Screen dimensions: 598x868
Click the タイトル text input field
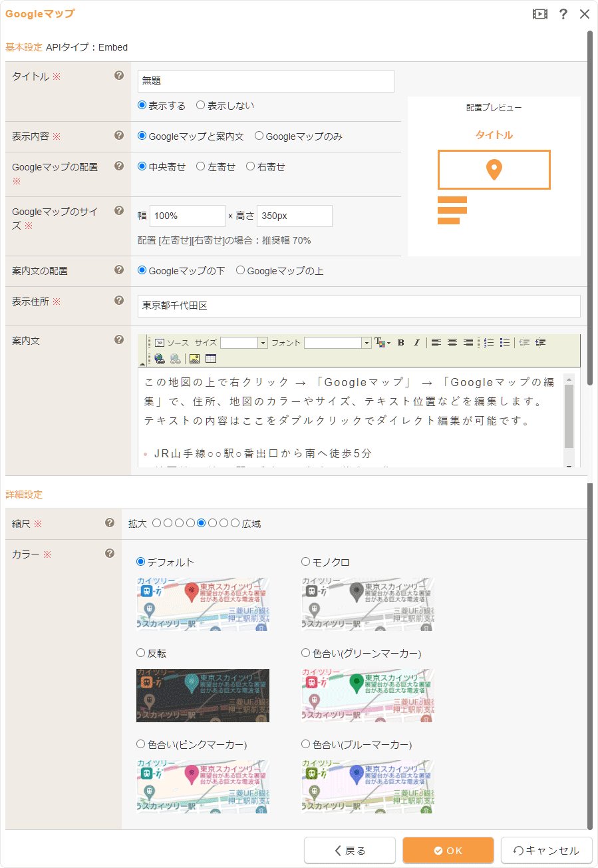pyautogui.click(x=266, y=81)
